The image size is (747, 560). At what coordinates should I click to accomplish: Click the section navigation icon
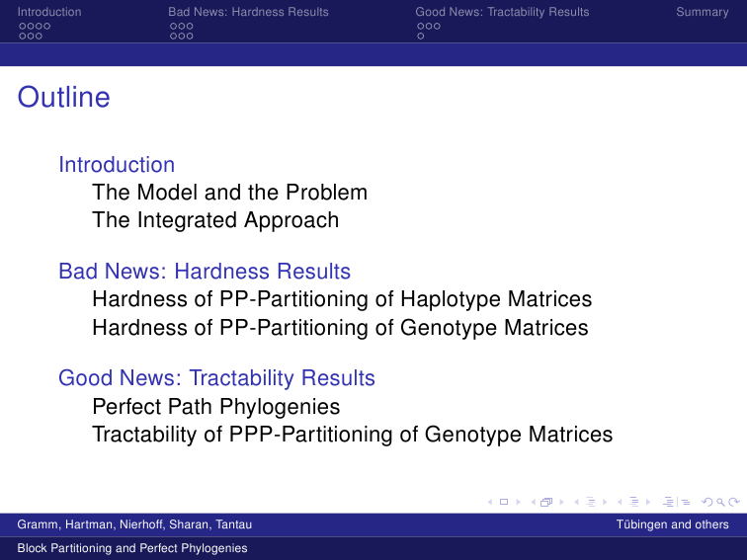click(634, 502)
